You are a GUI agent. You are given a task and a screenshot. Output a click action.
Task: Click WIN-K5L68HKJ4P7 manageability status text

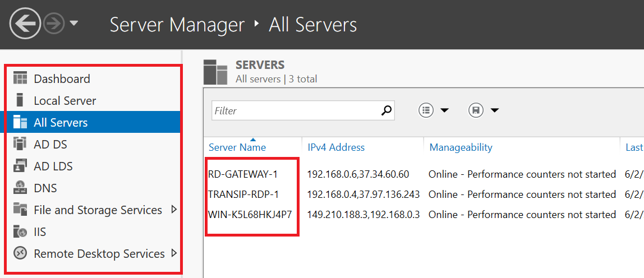tap(522, 214)
